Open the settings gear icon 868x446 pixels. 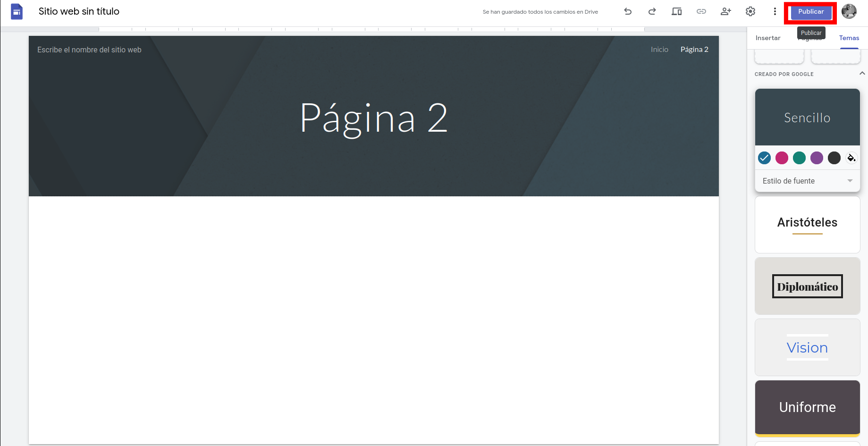(x=750, y=11)
